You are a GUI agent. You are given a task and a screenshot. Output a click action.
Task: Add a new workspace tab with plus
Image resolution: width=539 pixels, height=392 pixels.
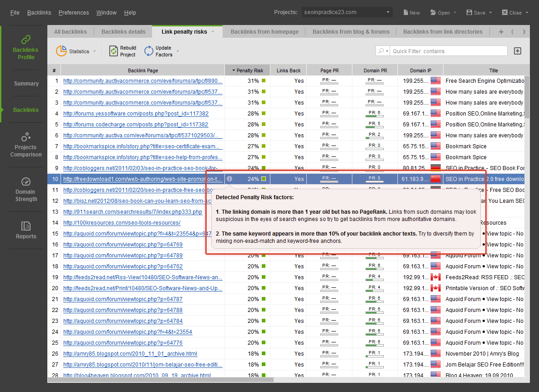[501, 32]
